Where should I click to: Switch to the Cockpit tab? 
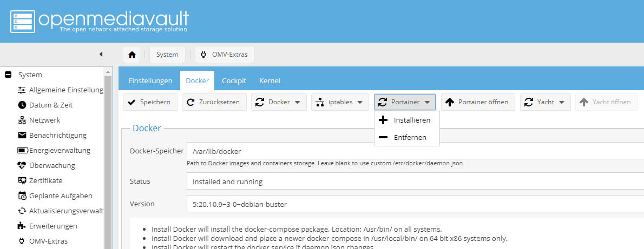pyautogui.click(x=234, y=80)
